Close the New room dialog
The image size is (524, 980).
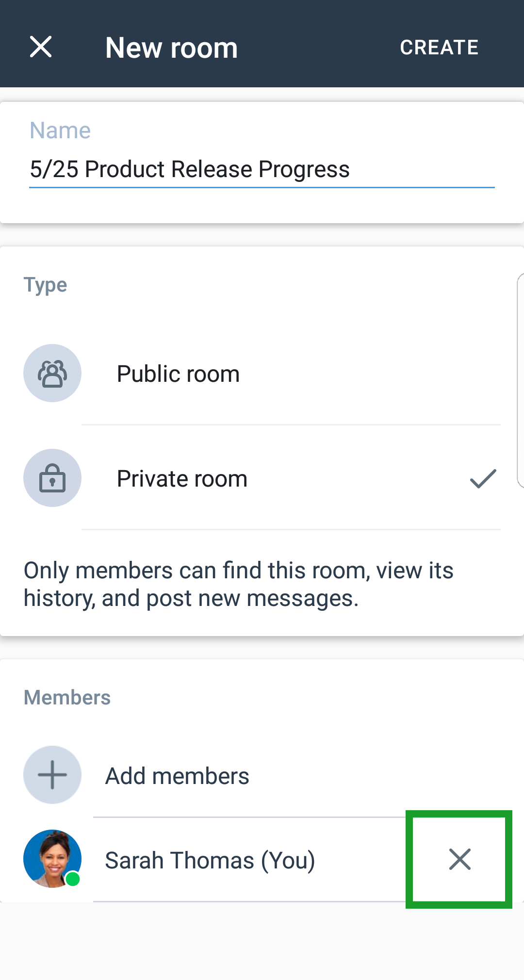click(41, 47)
